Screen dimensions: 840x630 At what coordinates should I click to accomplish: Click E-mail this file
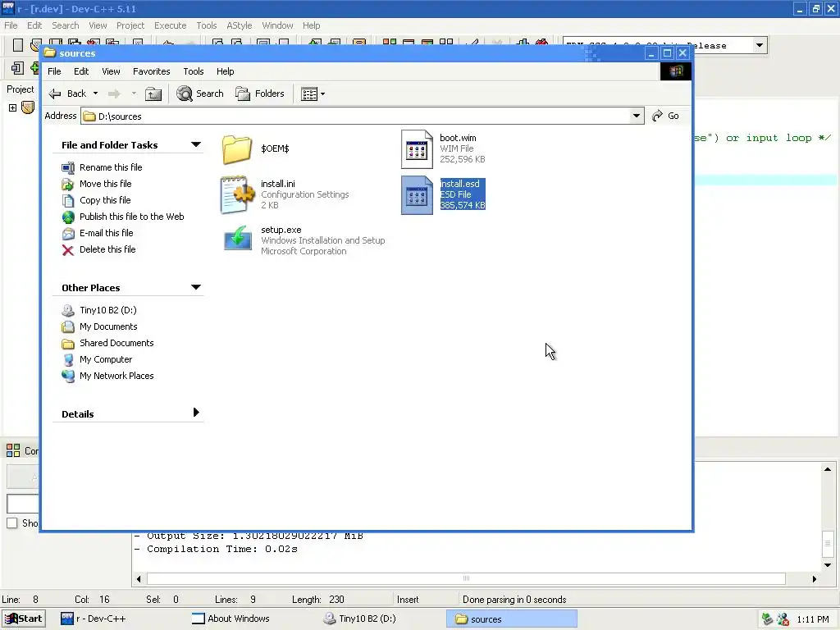pos(106,233)
